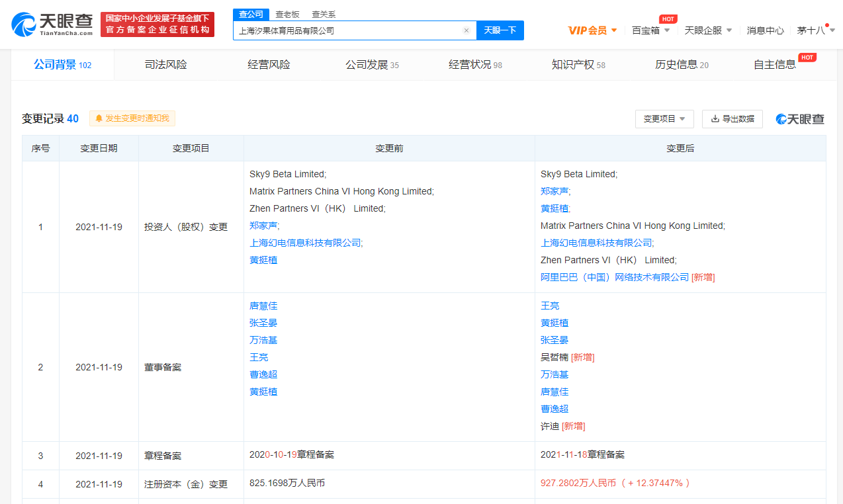Open 郑家声 link in the 投资人 变更后 cell
843x504 pixels.
(x=555, y=191)
